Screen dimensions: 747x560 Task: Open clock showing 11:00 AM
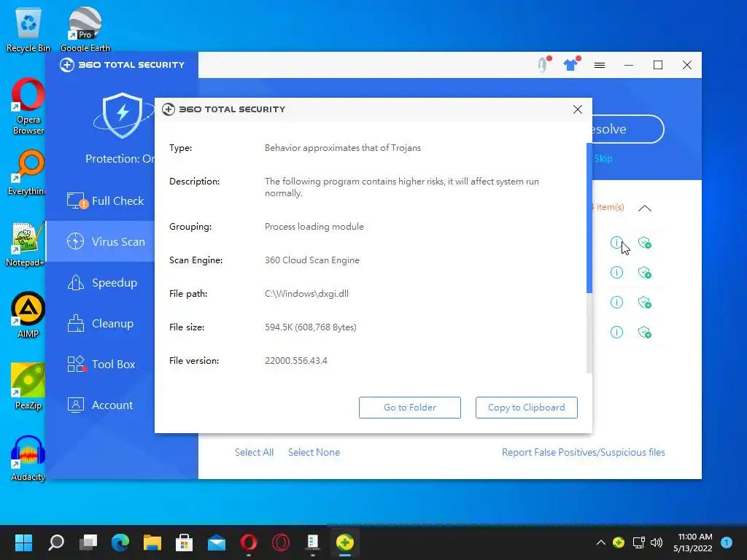(x=693, y=542)
